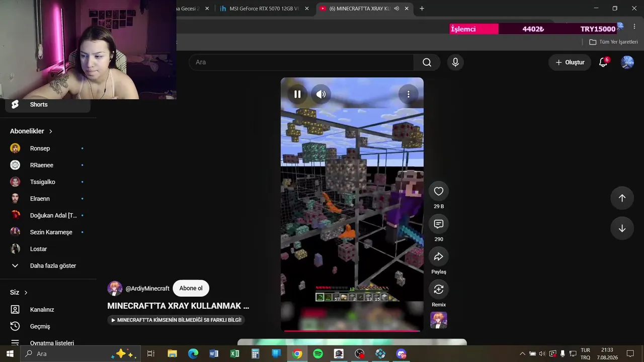Seek on the short's red progress bar
This screenshot has height=362, width=644.
coord(352,331)
